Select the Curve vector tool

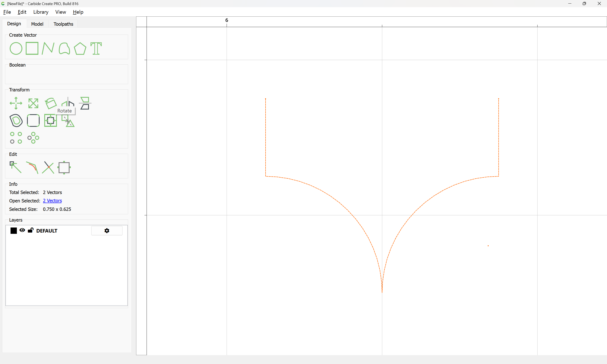point(64,48)
